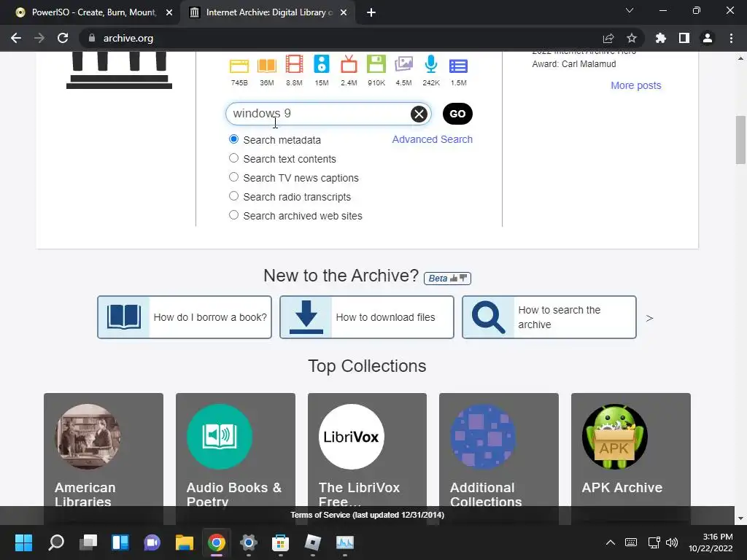This screenshot has width=747, height=560.
Task: Bookmark this page with star
Action: pyautogui.click(x=632, y=38)
